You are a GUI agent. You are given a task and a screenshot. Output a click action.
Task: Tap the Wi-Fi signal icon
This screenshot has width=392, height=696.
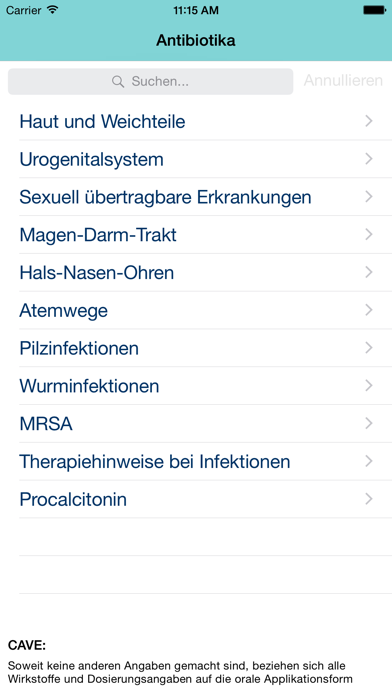pos(52,10)
